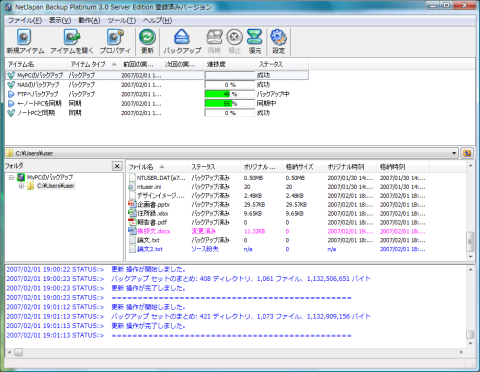Refresh list with 更新 icon
480x372 pixels.
(x=147, y=37)
